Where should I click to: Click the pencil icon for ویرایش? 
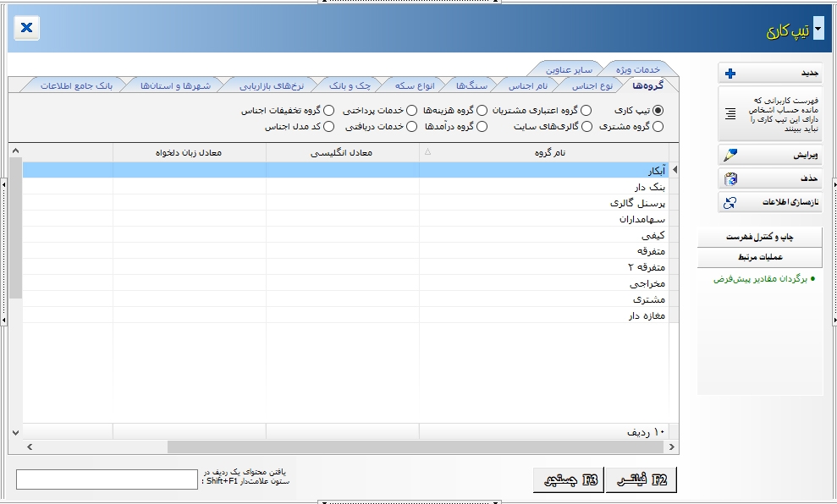click(x=730, y=156)
